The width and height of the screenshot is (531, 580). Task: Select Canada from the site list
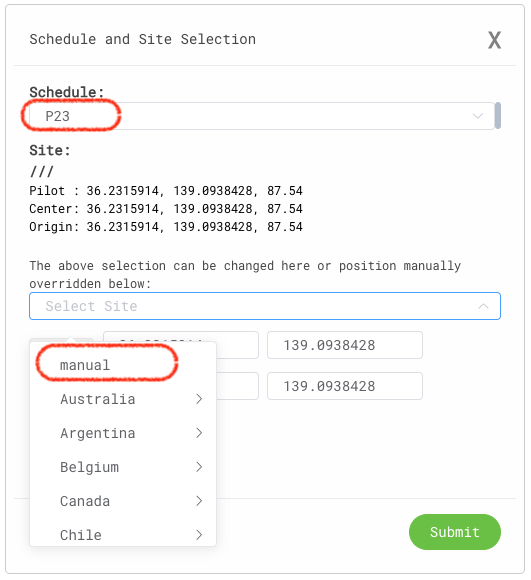tap(123, 501)
